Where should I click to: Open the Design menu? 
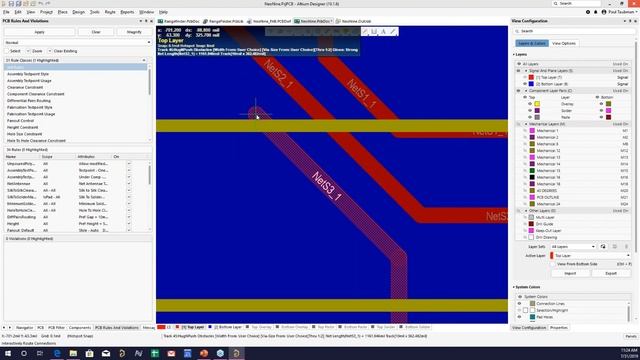pyautogui.click(x=78, y=12)
